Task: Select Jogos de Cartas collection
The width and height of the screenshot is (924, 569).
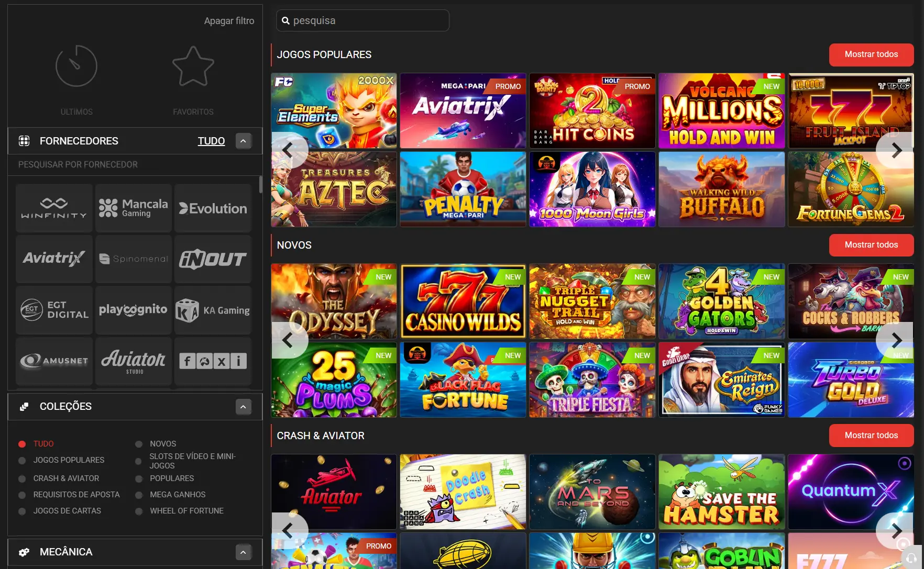Action: 67,511
